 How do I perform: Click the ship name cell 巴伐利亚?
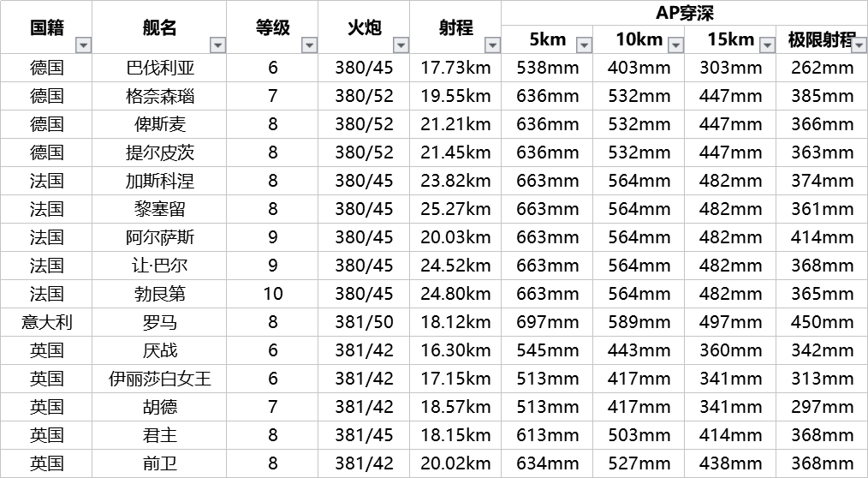160,68
